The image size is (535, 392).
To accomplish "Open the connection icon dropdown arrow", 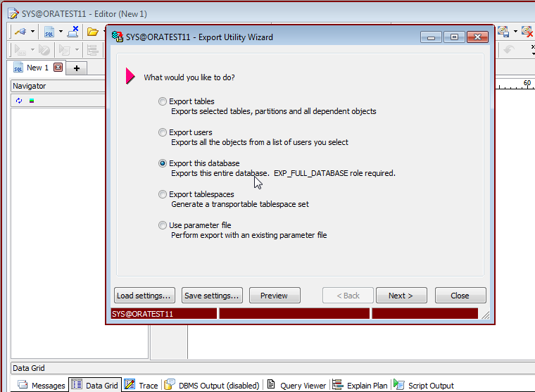I will click(x=32, y=32).
